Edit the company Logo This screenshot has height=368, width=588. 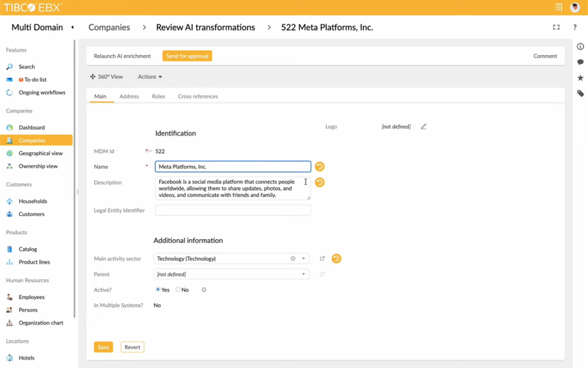(423, 126)
